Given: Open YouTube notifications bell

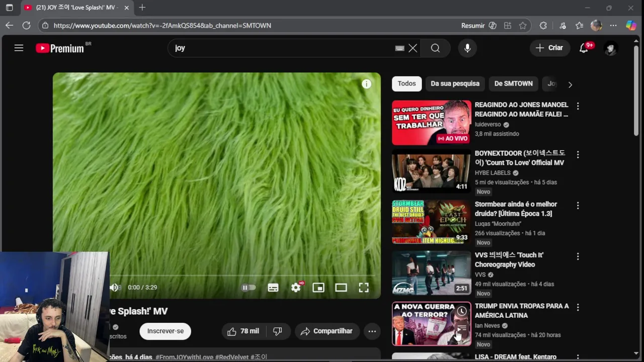Looking at the screenshot, I should coord(584,48).
